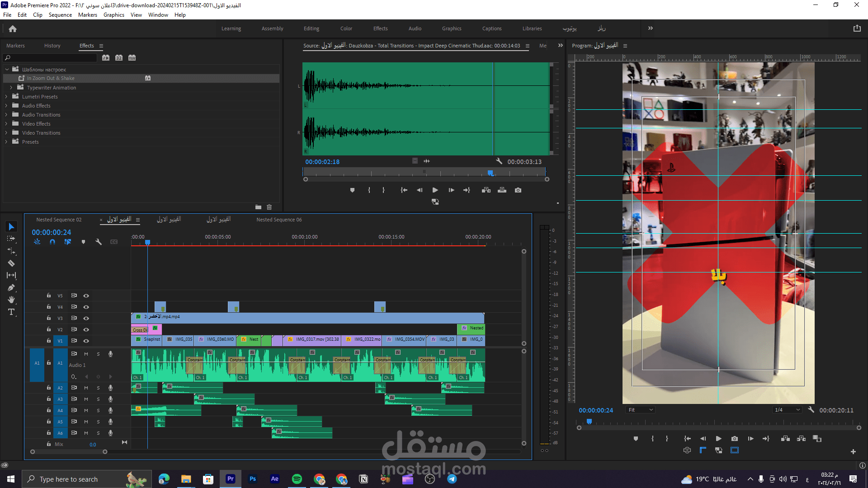The image size is (868, 488).
Task: Hide track V3 output with eye icon
Action: click(x=86, y=318)
